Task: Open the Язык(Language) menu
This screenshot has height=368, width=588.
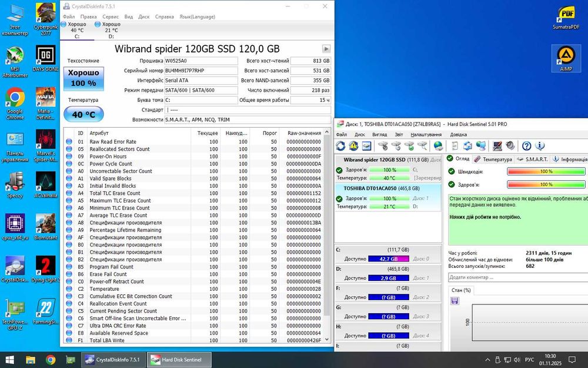Action: click(197, 17)
